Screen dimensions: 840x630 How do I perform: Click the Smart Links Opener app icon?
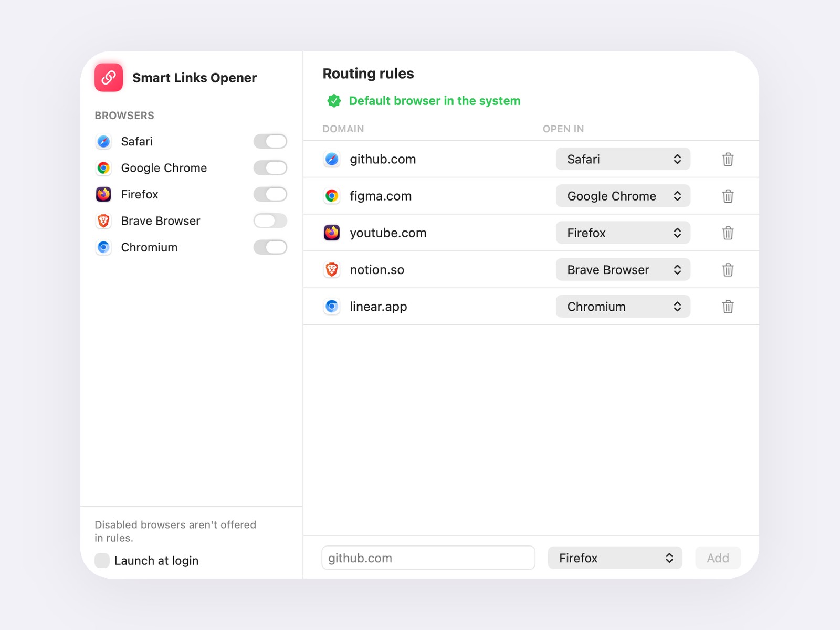pyautogui.click(x=109, y=78)
